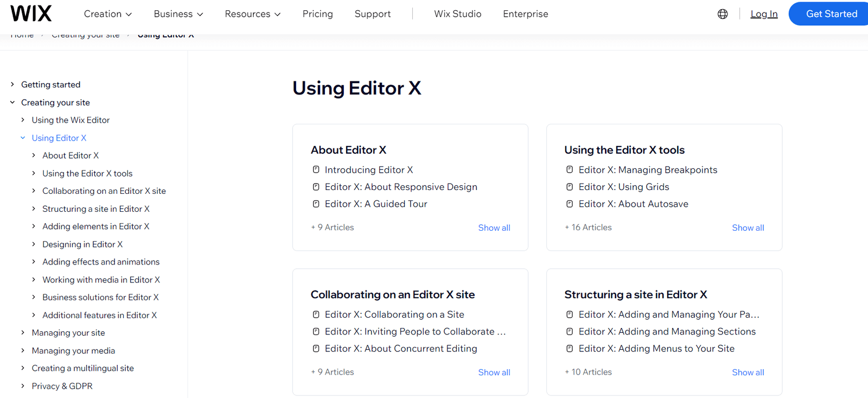Show all Using the Editor X tools articles
868x398 pixels.
[748, 228]
